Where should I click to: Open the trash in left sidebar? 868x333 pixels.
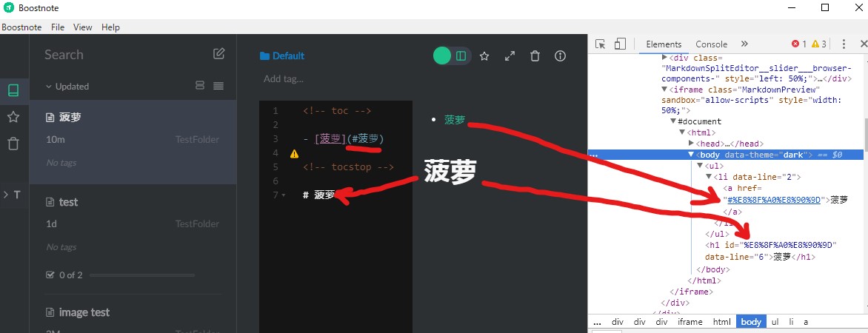(x=13, y=144)
